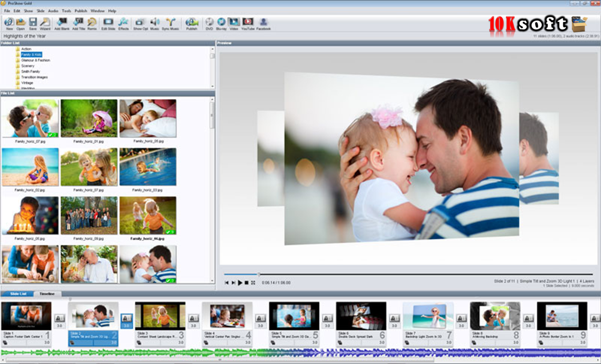Click the selected transition icon after Slide 2
The width and height of the screenshot is (601, 364).
coord(126,318)
